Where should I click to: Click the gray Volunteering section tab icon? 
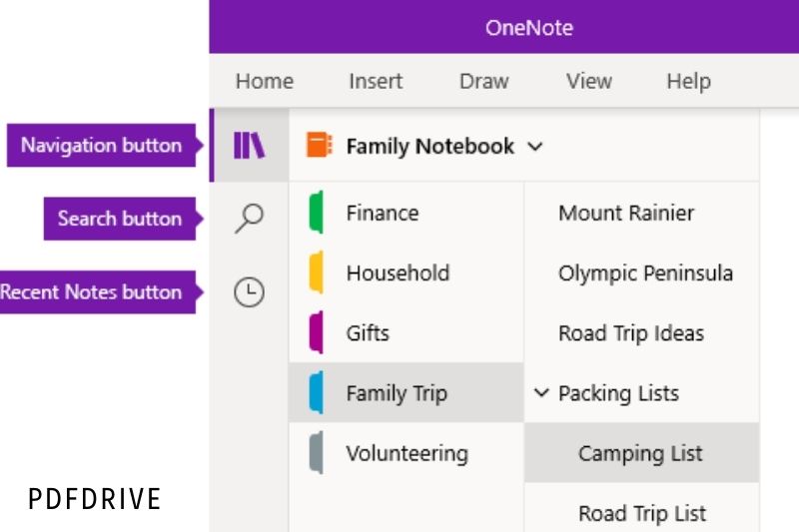point(316,452)
